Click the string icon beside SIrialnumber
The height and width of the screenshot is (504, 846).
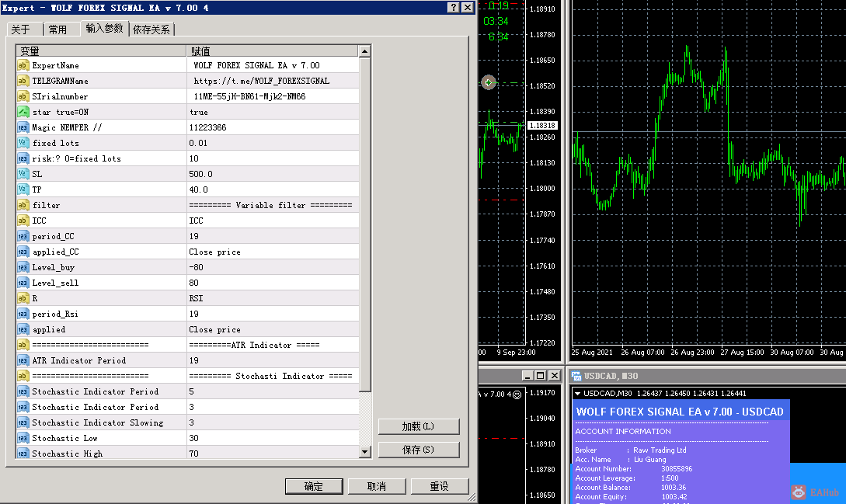coord(23,96)
